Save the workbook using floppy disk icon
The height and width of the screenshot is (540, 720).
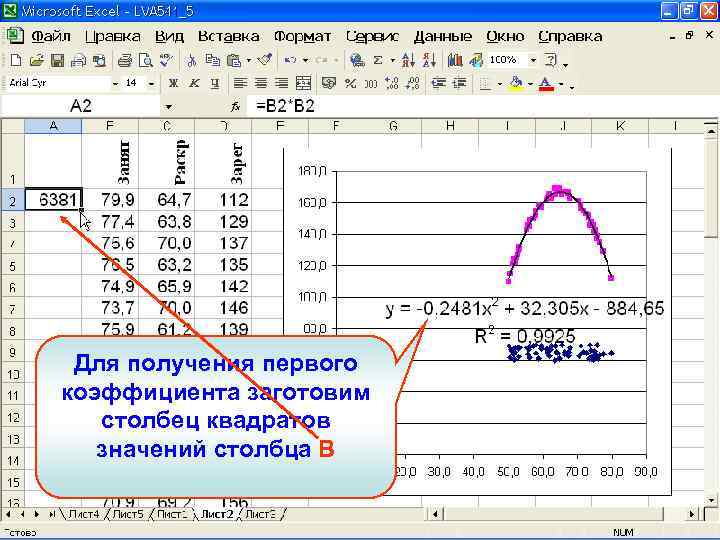(x=57, y=60)
